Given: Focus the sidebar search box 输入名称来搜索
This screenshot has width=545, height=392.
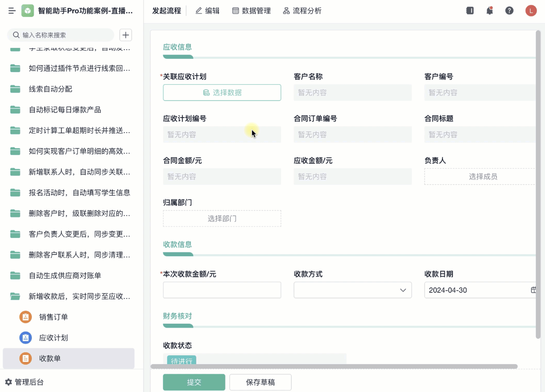Looking at the screenshot, I should 61,35.
